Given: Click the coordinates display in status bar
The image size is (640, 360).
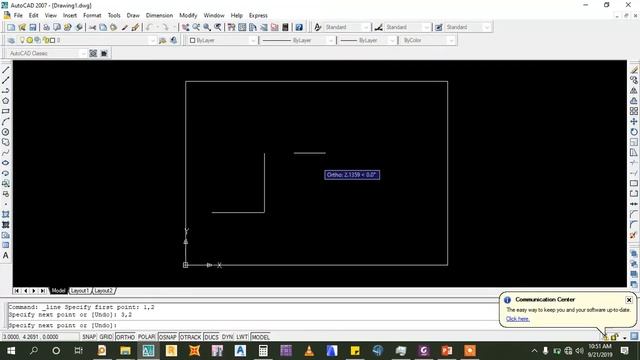Looking at the screenshot, I should click(x=41, y=337).
